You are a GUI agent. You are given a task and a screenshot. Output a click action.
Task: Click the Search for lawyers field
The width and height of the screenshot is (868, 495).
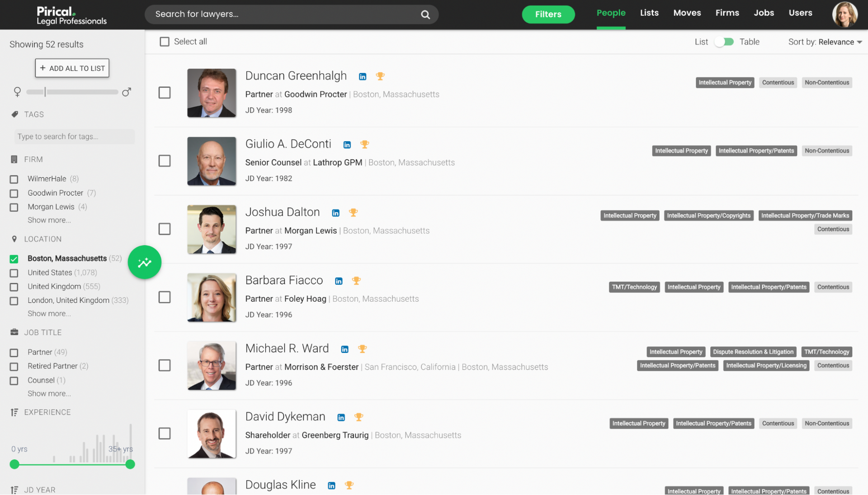[292, 14]
